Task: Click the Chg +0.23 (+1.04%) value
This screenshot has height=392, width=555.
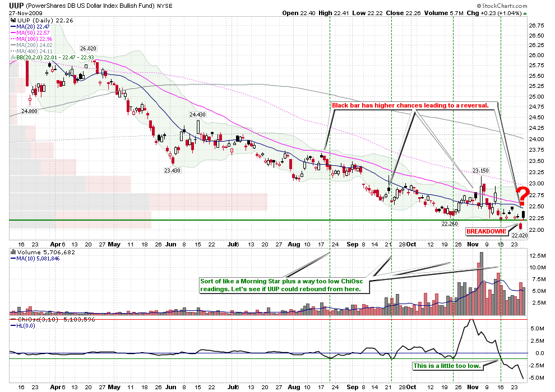Action: [x=494, y=13]
